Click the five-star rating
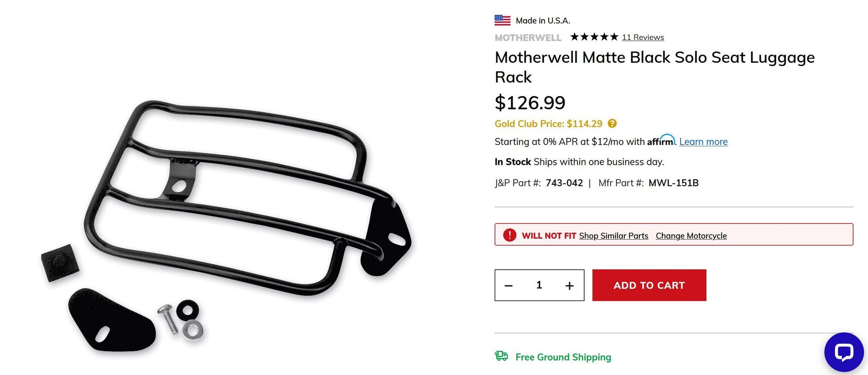 pos(594,37)
